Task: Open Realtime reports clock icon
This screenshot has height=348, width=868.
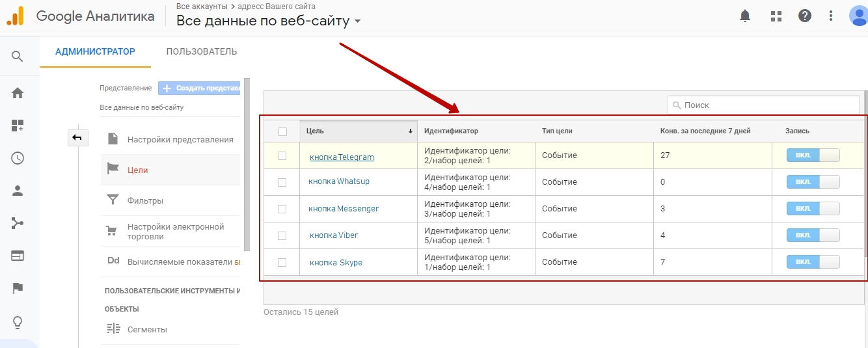Action: 18,158
